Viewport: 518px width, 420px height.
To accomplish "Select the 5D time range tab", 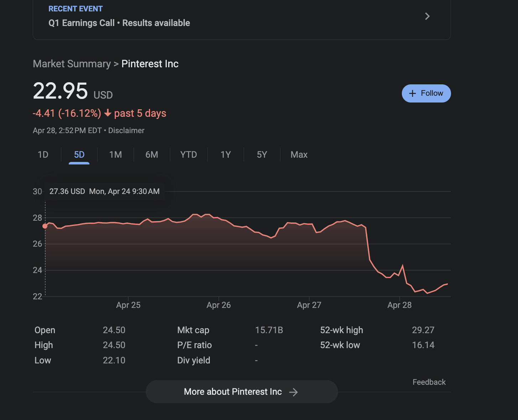I will point(79,155).
